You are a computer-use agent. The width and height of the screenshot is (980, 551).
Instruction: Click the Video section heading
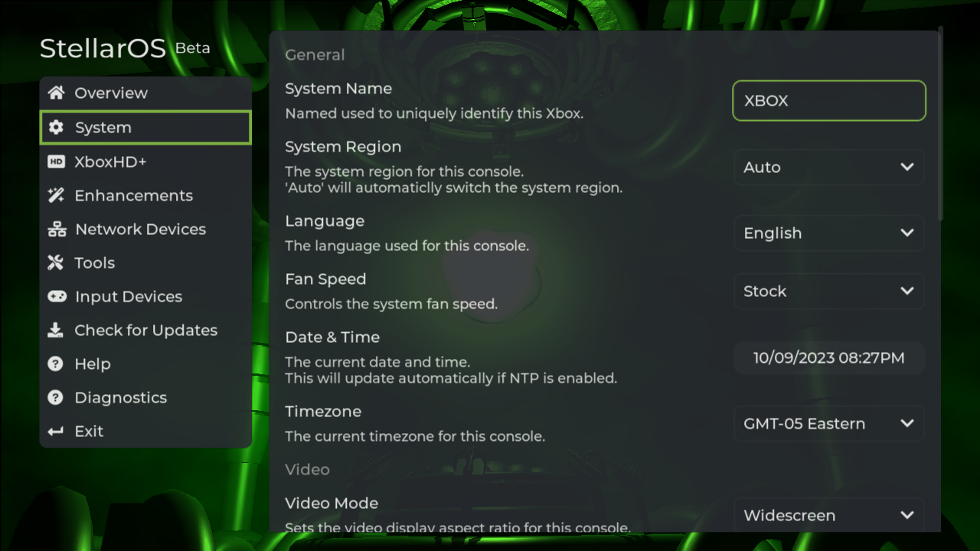(307, 470)
